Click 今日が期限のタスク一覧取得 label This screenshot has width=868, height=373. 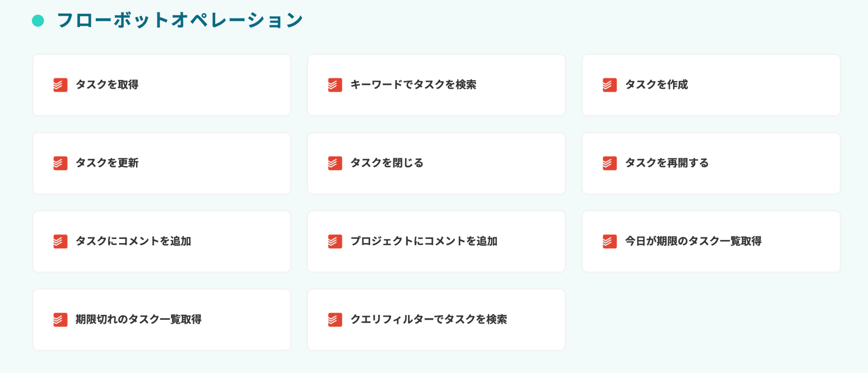pyautogui.click(x=693, y=241)
